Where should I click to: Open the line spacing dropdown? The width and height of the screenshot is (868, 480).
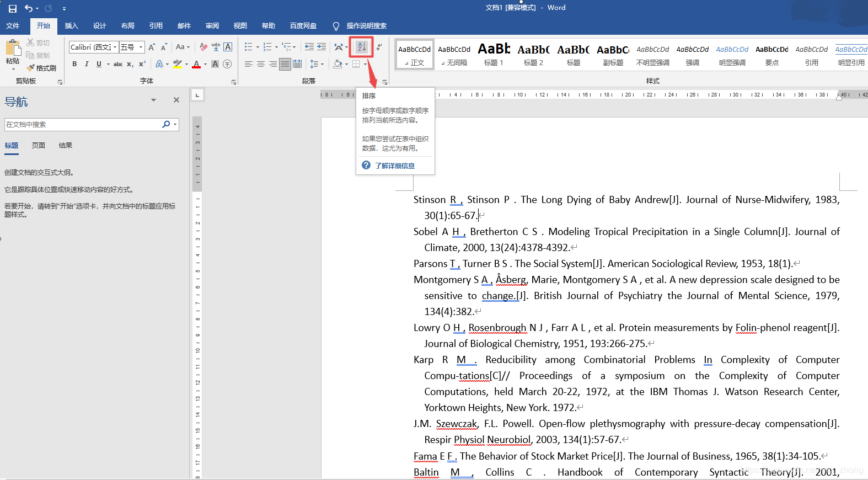point(317,64)
